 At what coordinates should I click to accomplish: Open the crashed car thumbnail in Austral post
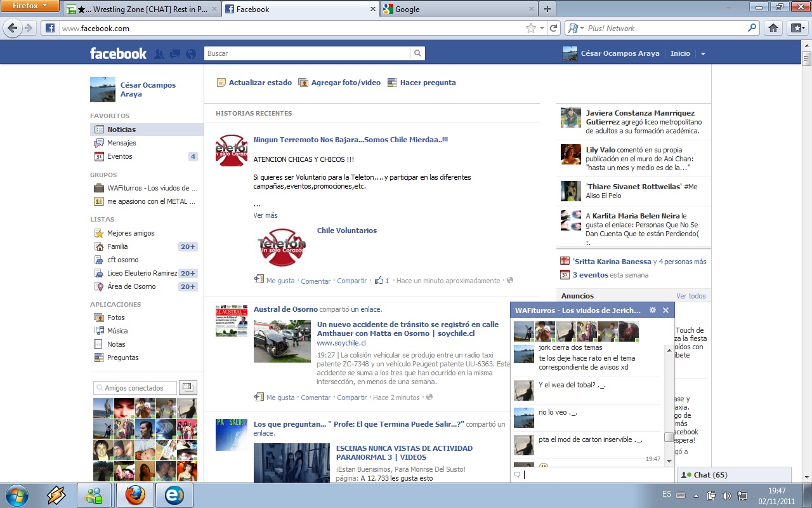(x=282, y=342)
